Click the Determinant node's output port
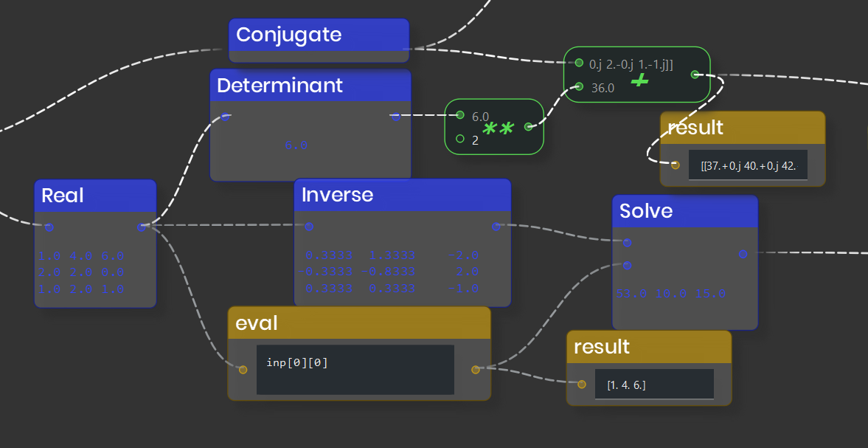 click(x=395, y=116)
